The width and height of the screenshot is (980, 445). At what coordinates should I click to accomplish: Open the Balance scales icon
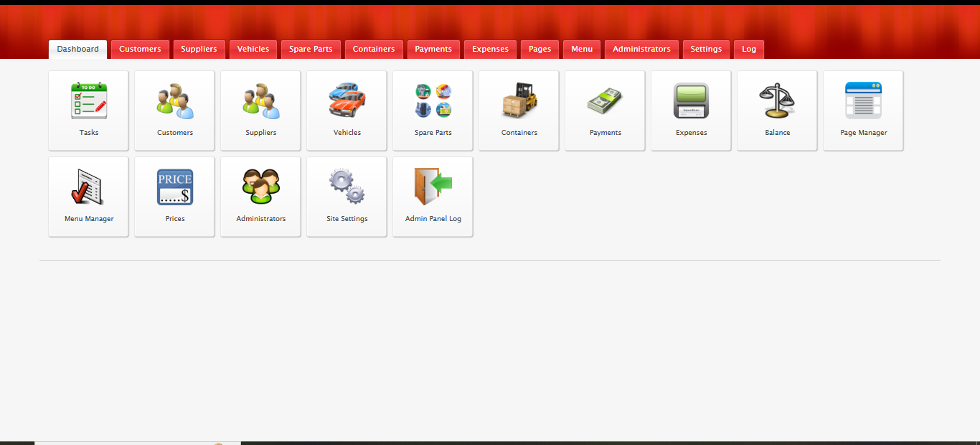click(778, 101)
